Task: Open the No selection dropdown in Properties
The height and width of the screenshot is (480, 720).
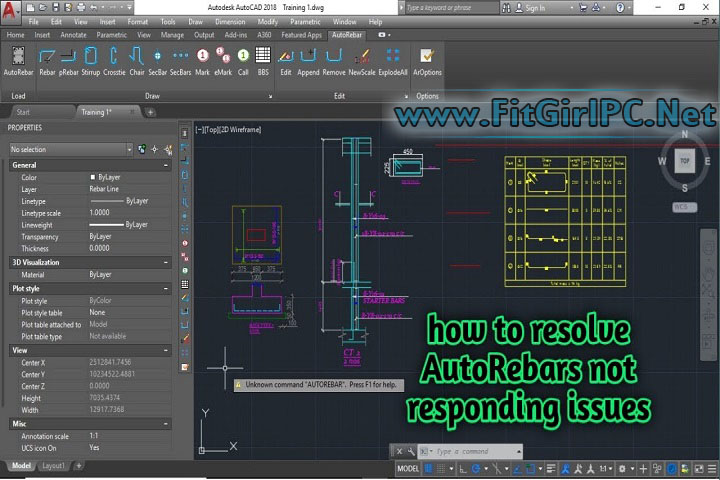Action: tap(70, 149)
